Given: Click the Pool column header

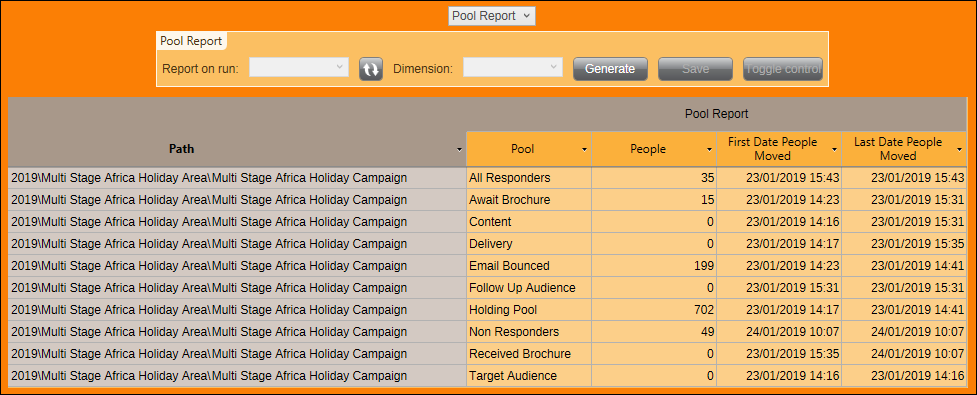Looking at the screenshot, I should (529, 149).
